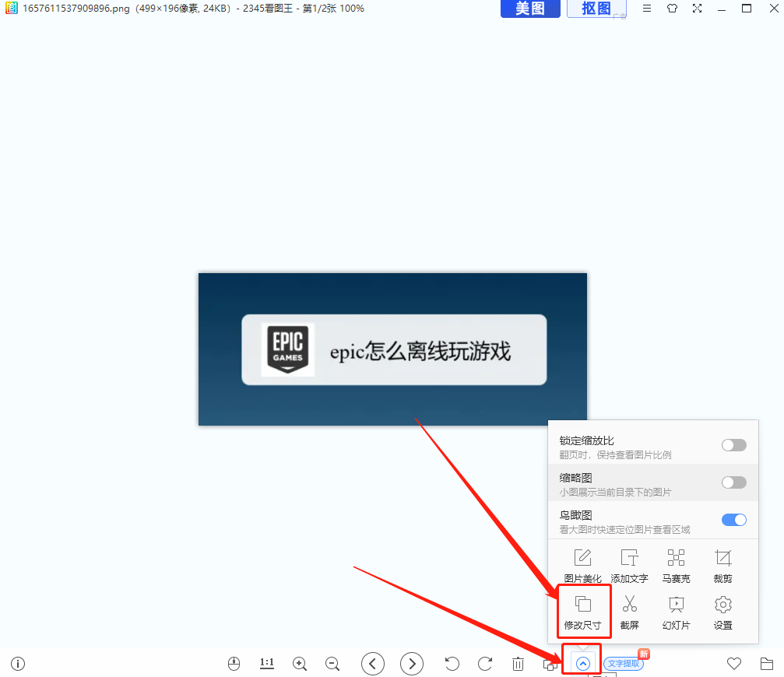Open the 裁剪 crop tool

722,564
